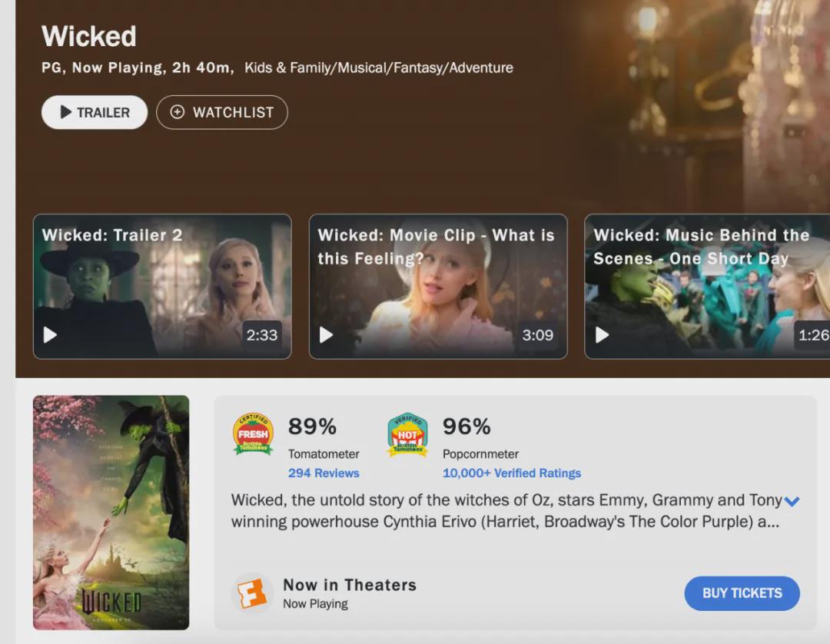Click the Now in Theaters heading

click(x=350, y=585)
